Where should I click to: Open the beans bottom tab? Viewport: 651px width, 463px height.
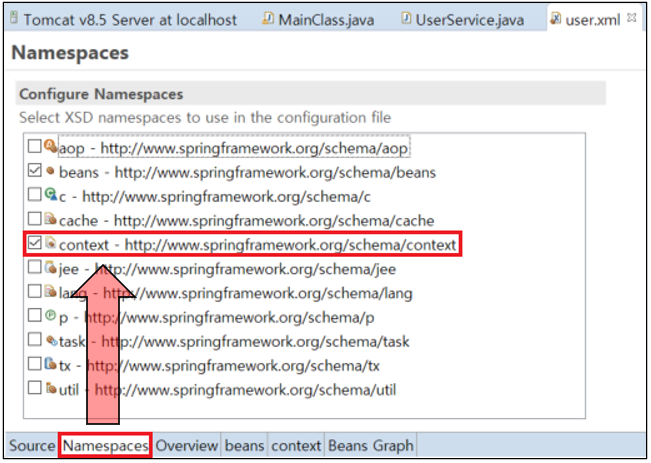pyautogui.click(x=245, y=446)
